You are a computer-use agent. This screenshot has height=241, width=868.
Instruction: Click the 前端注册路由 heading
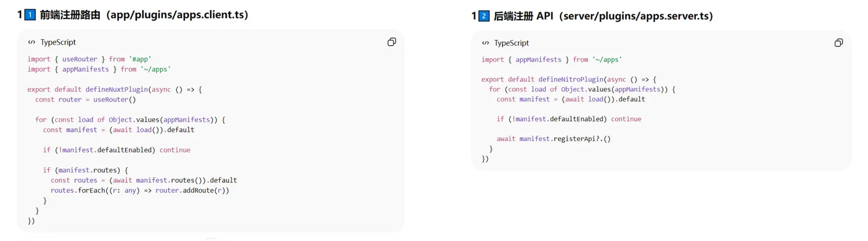point(70,15)
